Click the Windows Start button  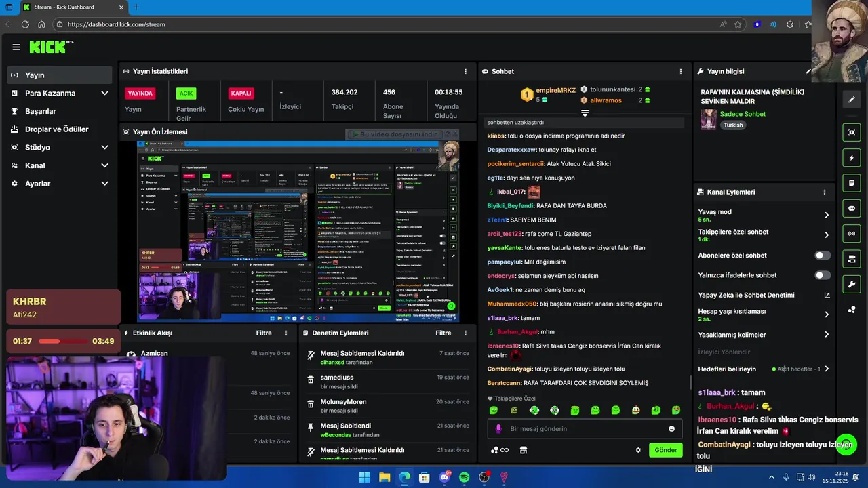[x=365, y=477]
